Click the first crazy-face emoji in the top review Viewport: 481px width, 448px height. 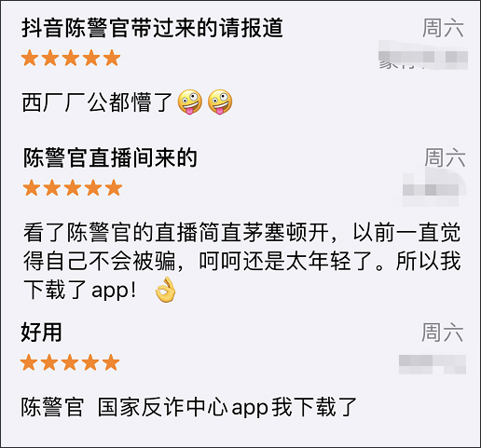tap(190, 102)
